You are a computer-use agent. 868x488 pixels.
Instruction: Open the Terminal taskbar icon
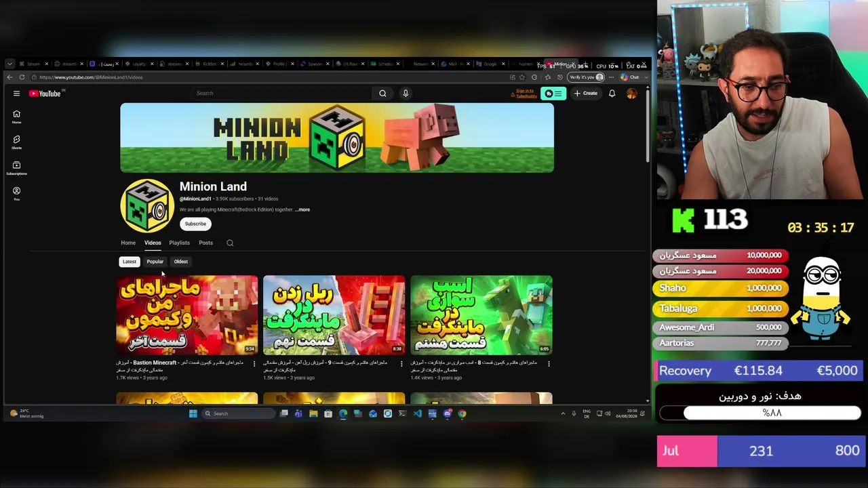tap(402, 413)
